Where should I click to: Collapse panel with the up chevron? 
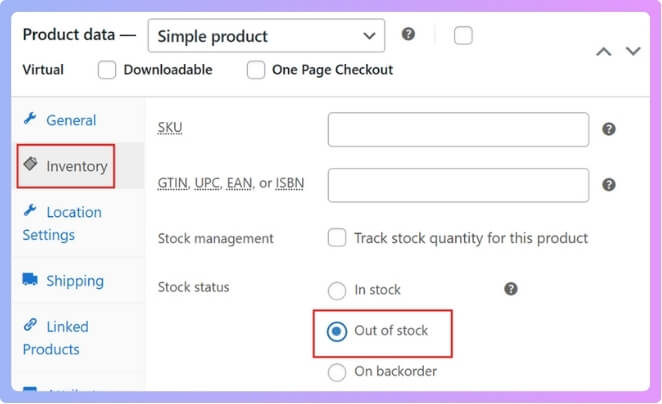click(x=603, y=51)
